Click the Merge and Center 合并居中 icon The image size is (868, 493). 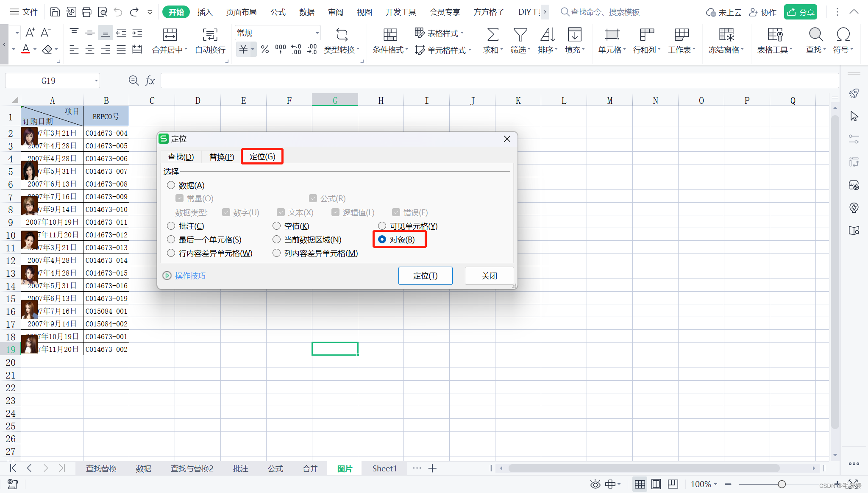(170, 35)
